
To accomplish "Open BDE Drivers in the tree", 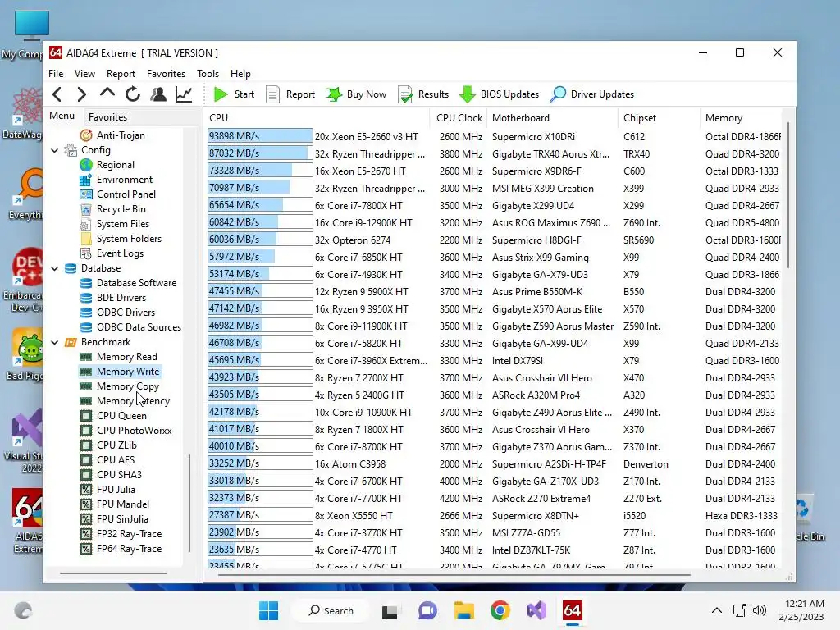I will coord(112,298).
